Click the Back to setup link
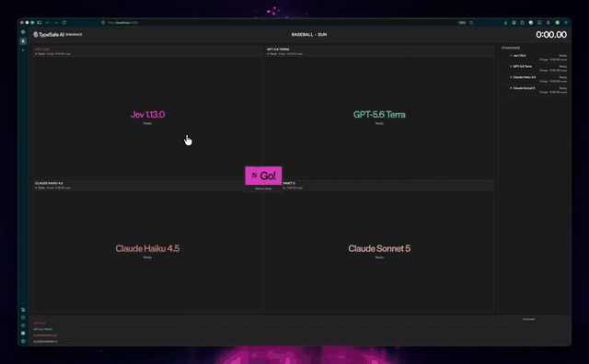 coord(263,188)
